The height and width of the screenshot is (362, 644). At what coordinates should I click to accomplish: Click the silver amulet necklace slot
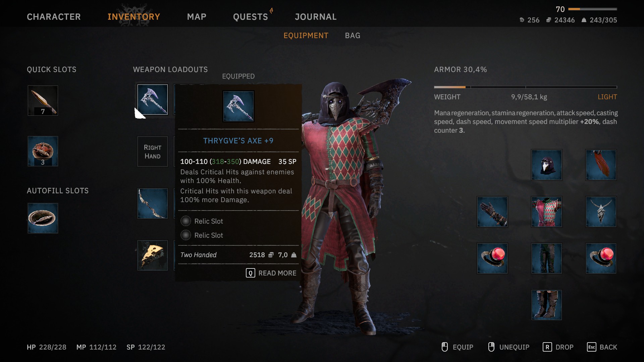601,212
